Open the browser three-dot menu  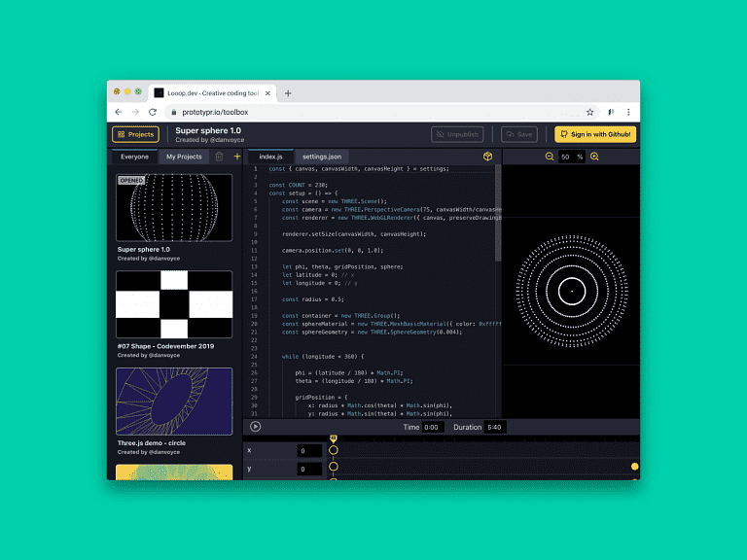pos(628,112)
